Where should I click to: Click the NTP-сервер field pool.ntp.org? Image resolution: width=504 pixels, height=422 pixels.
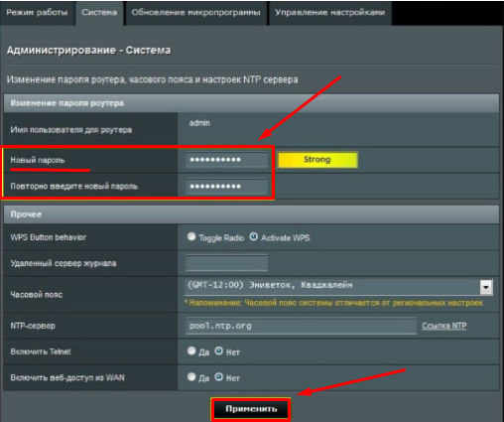301,326
